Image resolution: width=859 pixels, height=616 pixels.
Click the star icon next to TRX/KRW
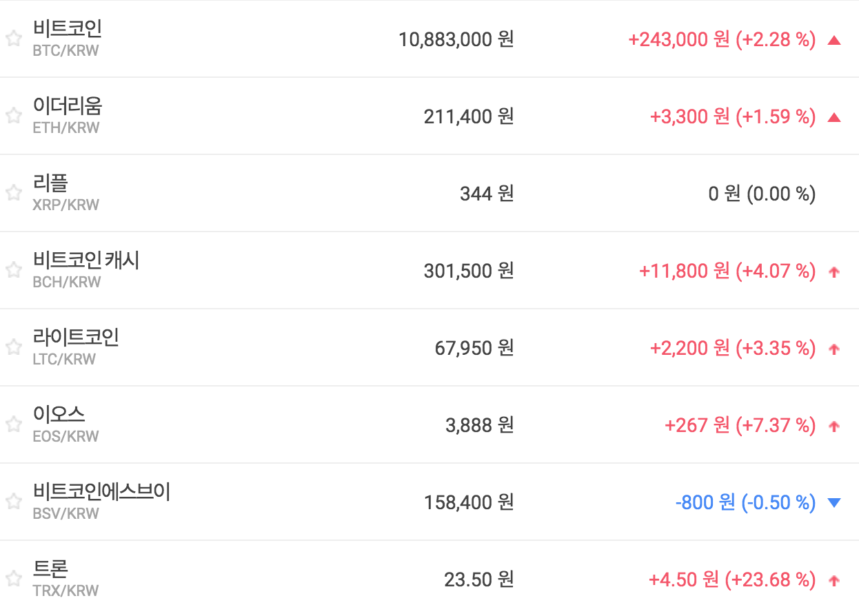tap(14, 579)
